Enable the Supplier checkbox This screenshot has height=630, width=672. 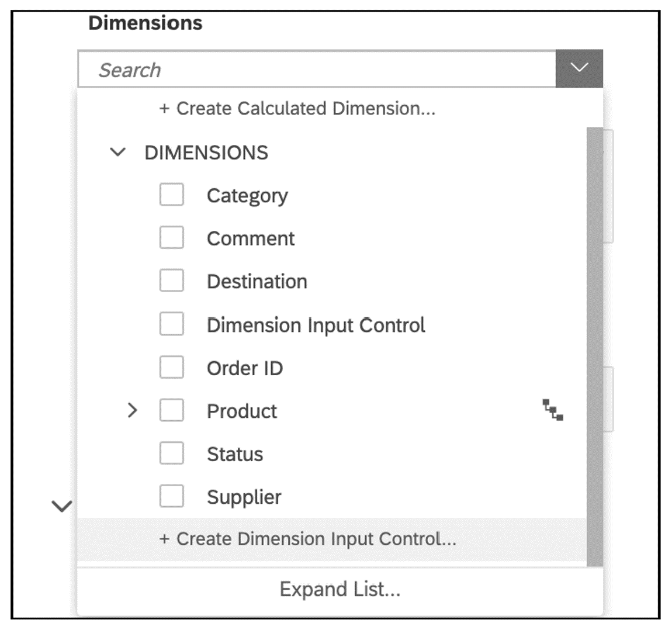tap(171, 497)
